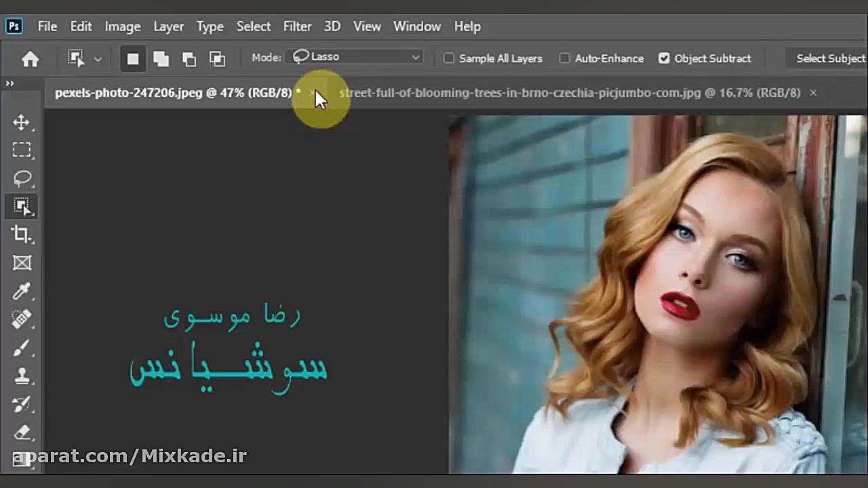
Task: Click the Select Subject button
Action: pos(831,58)
